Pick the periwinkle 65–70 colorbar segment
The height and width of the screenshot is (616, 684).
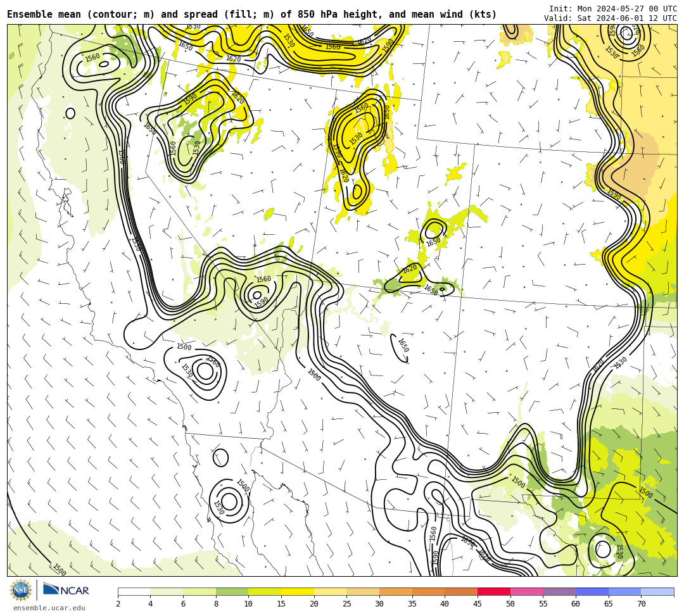[x=624, y=591]
